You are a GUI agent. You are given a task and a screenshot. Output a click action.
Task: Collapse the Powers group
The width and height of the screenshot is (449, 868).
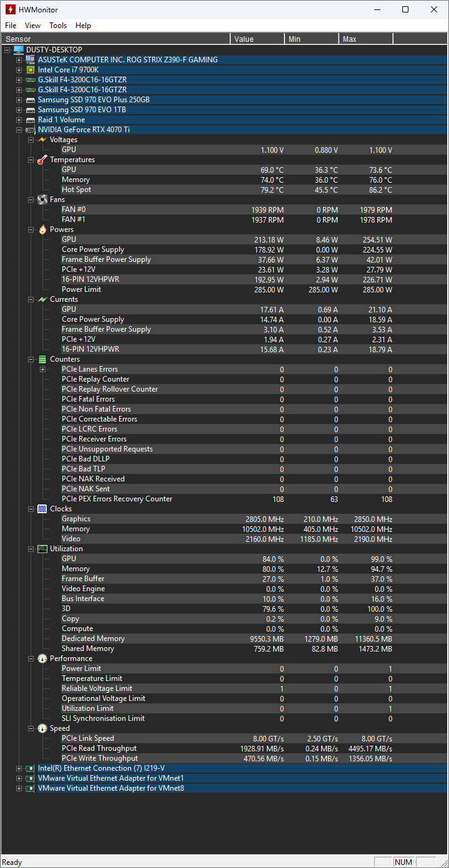[x=31, y=229]
